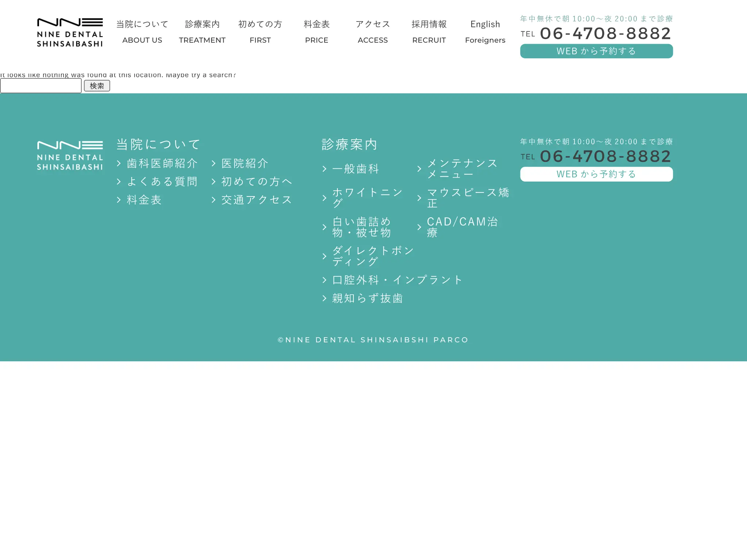Open the 初めての方 FIRST menu item
This screenshot has height=560, width=747.
pyautogui.click(x=260, y=32)
